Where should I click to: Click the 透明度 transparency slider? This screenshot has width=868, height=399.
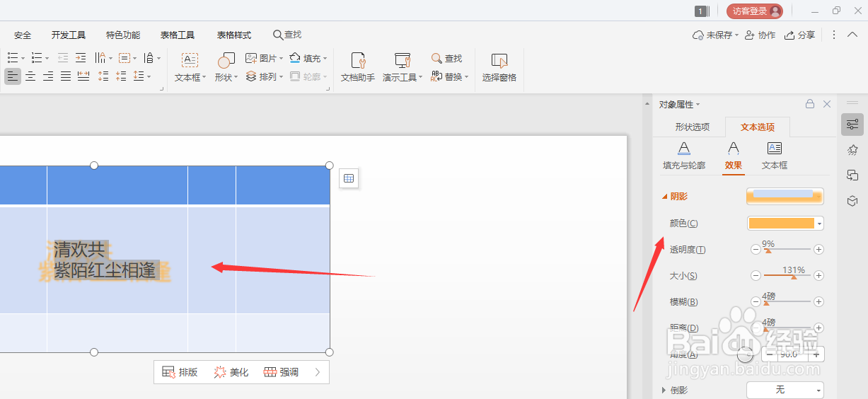tap(787, 249)
